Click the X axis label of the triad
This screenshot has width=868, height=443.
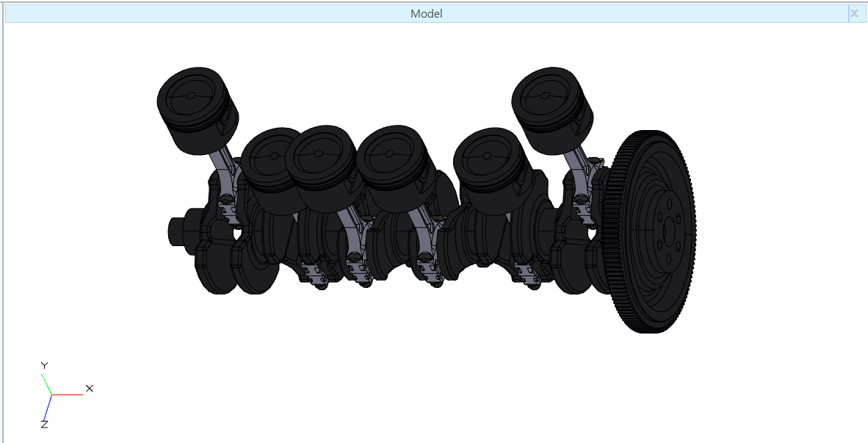[x=89, y=389]
